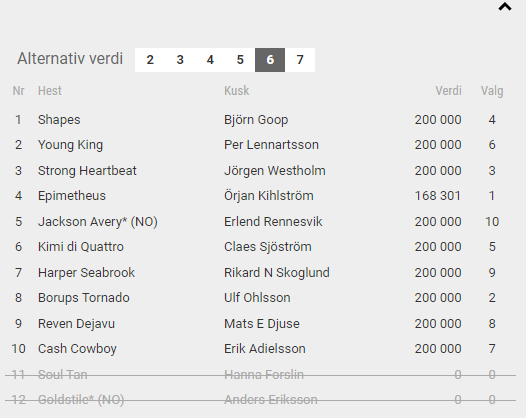Select alternative value tab 2
This screenshot has height=418, width=526.
150,60
